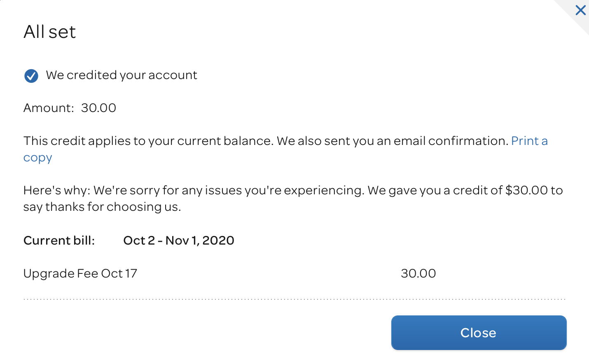Click the Current bill label
The image size is (589, 364).
click(59, 240)
